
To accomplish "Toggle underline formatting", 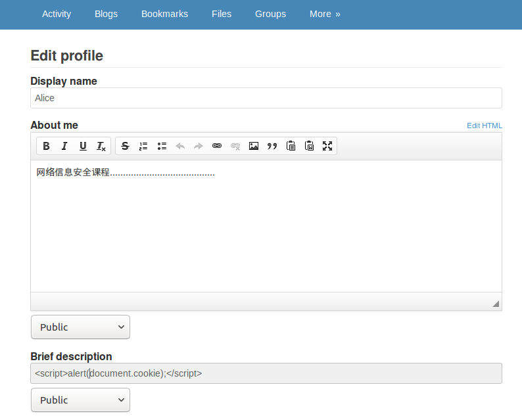I will click(83, 146).
